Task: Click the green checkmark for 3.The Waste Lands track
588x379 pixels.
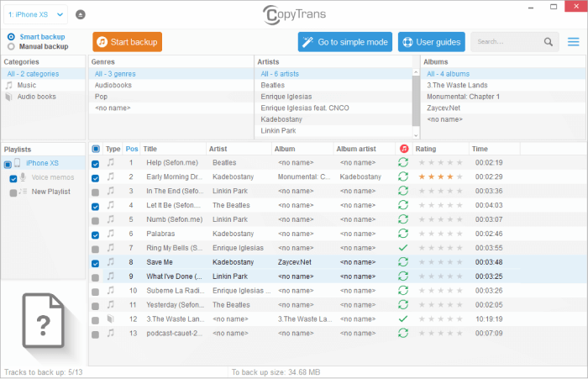Action: click(403, 319)
